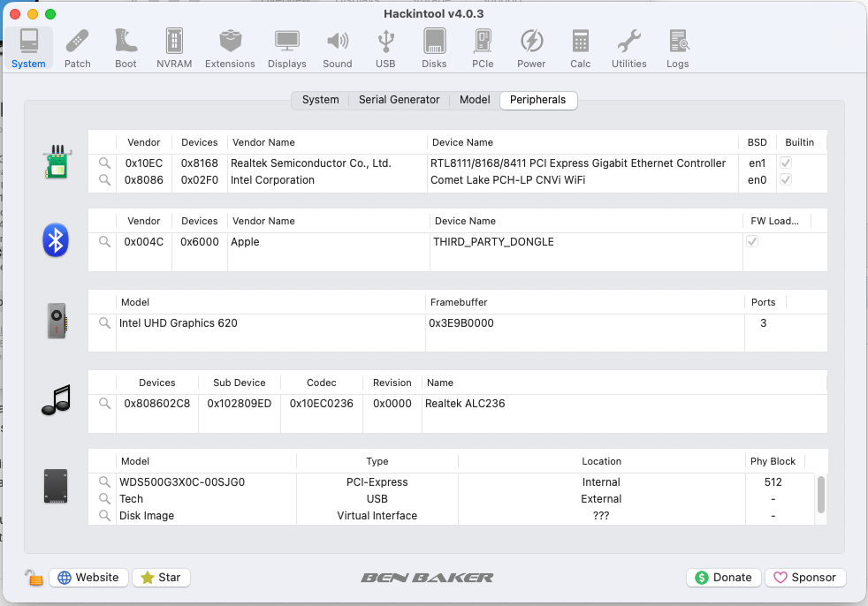This screenshot has height=606, width=868.
Task: Select the 0x102809ED sub device value
Action: [240, 404]
